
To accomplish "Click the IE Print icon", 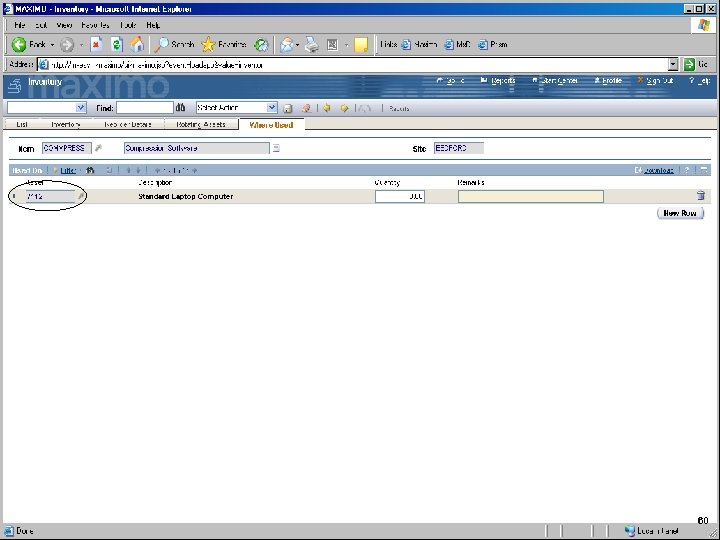I will (x=312, y=45).
